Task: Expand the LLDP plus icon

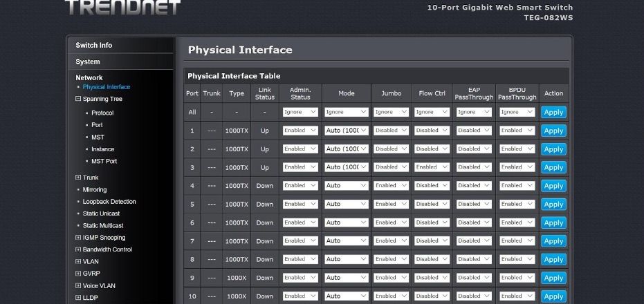Action: (x=78, y=298)
